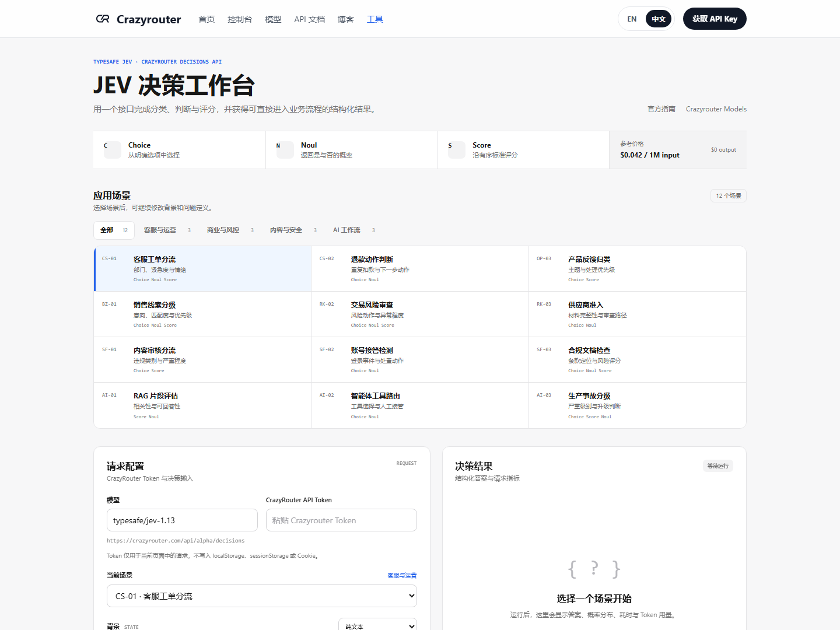Open the 控制台 nav link
Screen dimensions: 840x630
[240, 19]
